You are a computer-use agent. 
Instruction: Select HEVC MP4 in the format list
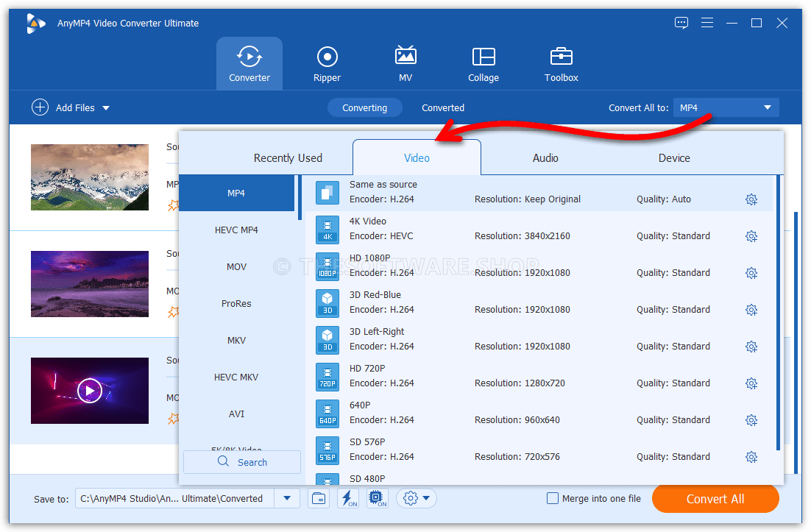point(236,230)
